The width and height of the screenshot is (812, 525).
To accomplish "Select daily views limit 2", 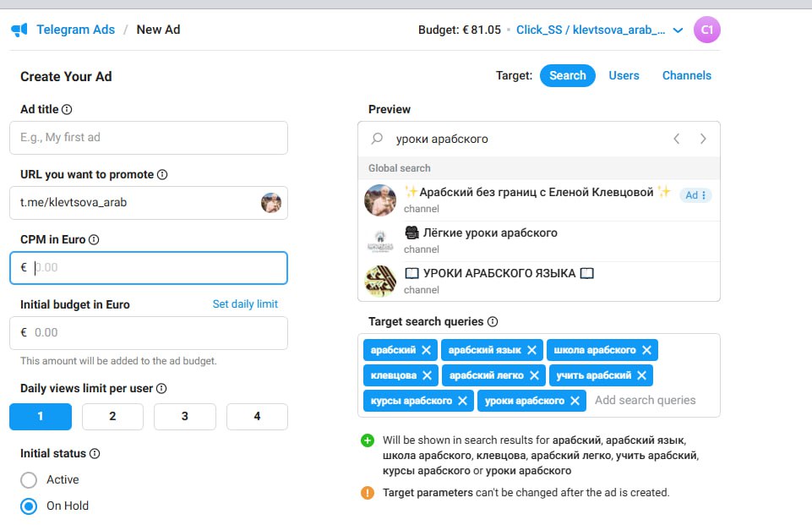I will click(112, 417).
